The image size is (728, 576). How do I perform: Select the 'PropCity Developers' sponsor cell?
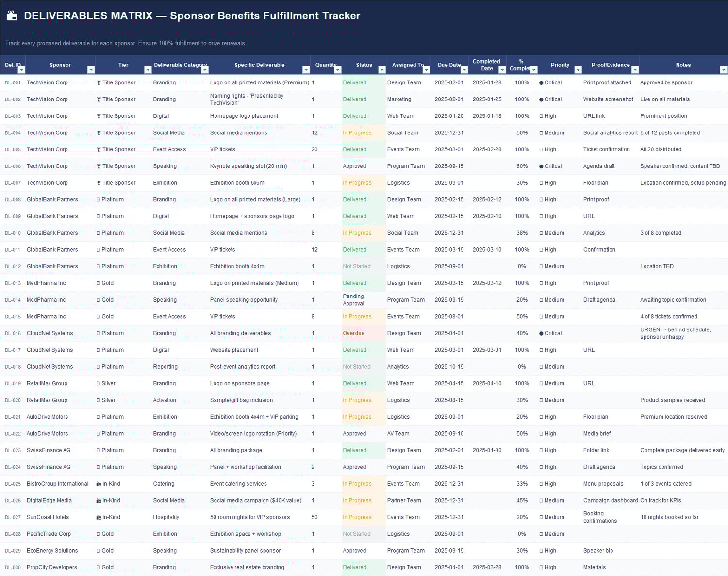(x=60, y=568)
